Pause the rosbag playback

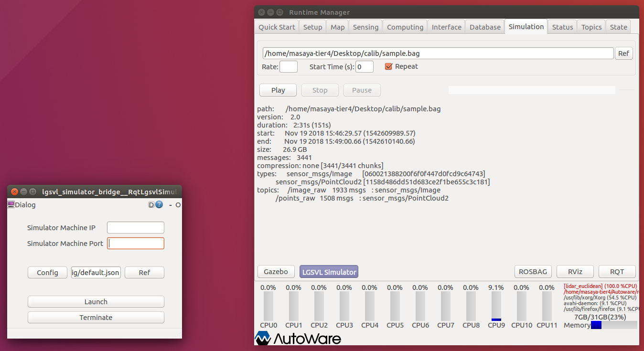coord(362,90)
